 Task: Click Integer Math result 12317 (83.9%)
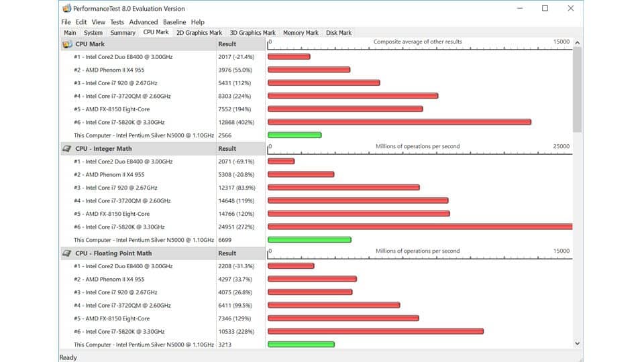(237, 188)
